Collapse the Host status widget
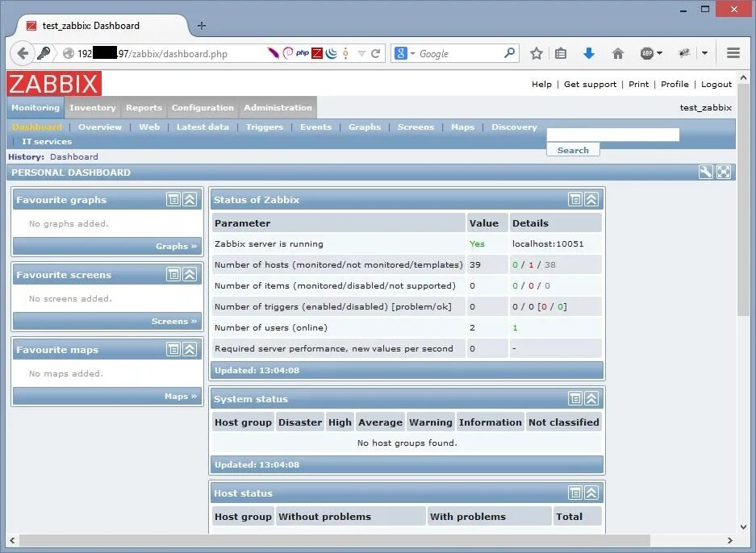Image resolution: width=756 pixels, height=553 pixels. pyautogui.click(x=591, y=493)
